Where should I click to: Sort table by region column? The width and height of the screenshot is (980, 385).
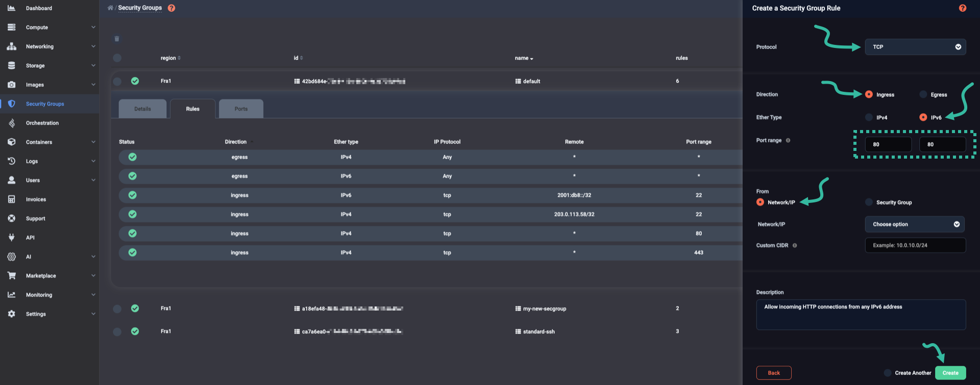pos(170,58)
